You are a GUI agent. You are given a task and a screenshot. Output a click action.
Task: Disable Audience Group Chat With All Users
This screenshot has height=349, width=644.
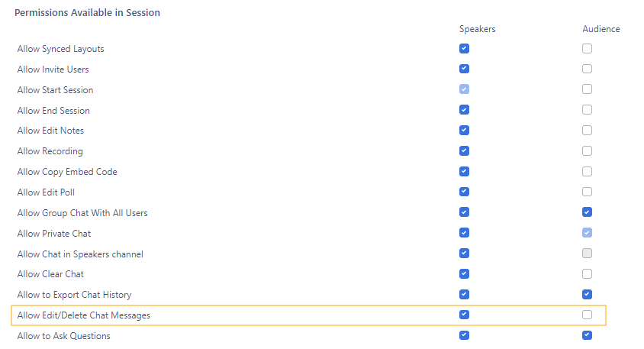pyautogui.click(x=587, y=212)
